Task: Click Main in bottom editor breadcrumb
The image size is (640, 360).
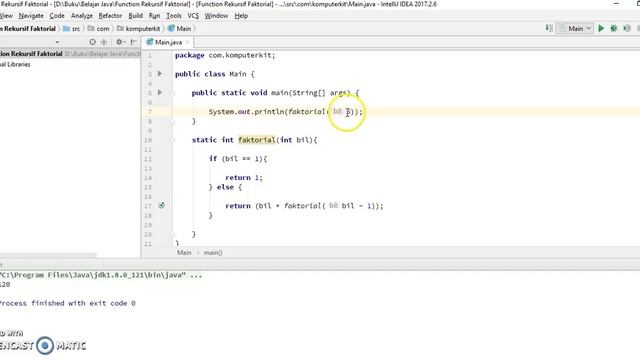Action: click(184, 253)
